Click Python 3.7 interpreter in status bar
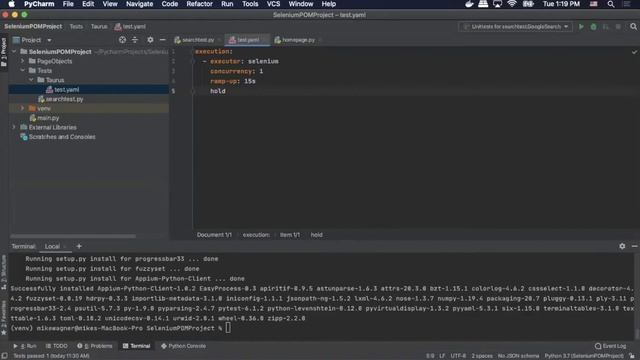Image resolution: width=640 pixels, height=360 pixels. tap(584, 356)
